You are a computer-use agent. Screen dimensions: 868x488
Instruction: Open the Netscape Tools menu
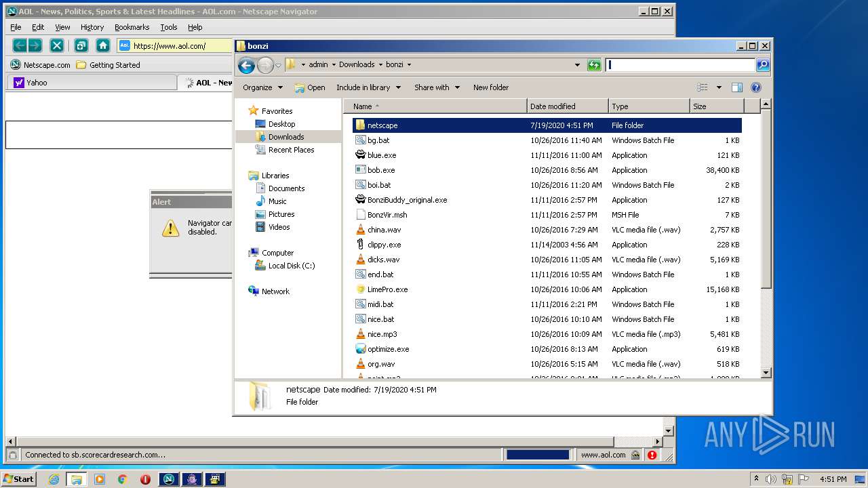169,27
